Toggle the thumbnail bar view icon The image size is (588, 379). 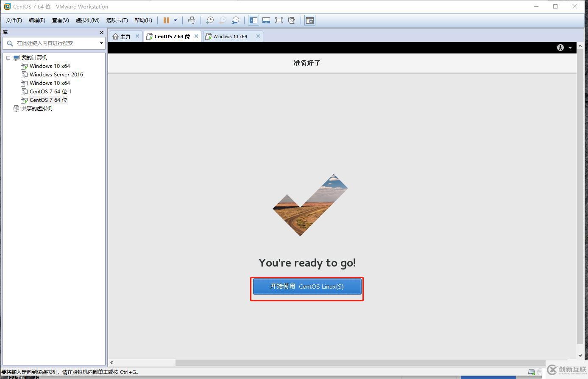coord(266,20)
